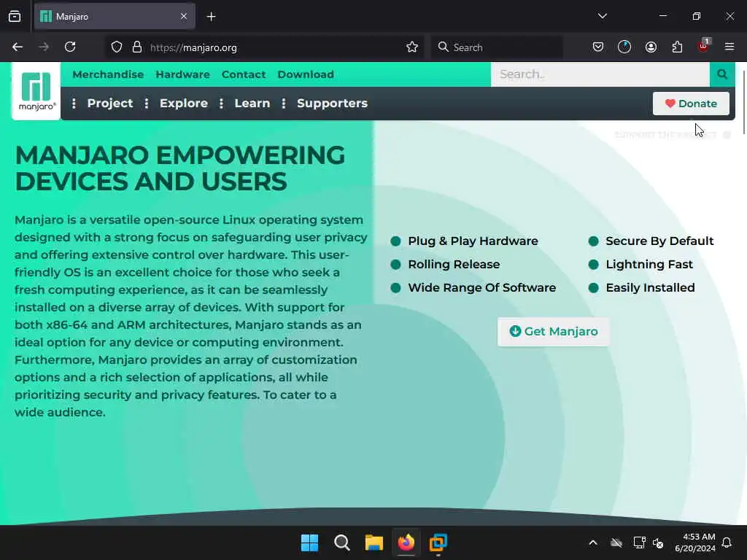Viewport: 747px width, 560px height.
Task: Go back with the browser back arrow
Action: tap(18, 47)
